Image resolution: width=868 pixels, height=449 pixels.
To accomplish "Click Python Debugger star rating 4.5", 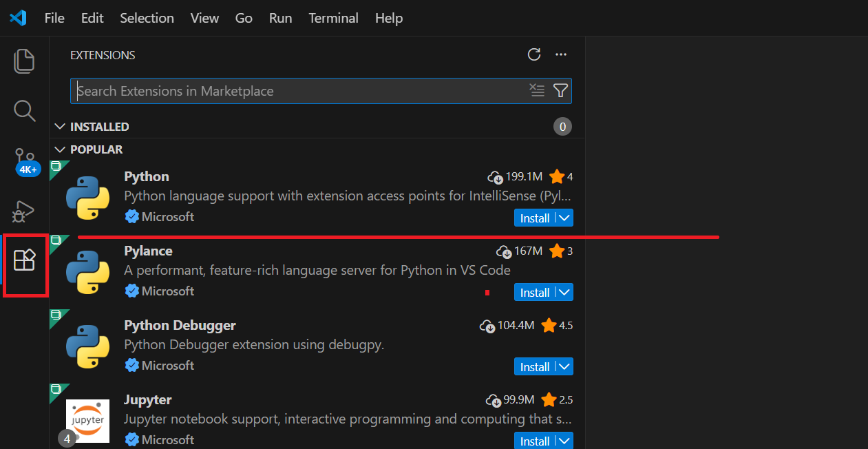I will [557, 325].
